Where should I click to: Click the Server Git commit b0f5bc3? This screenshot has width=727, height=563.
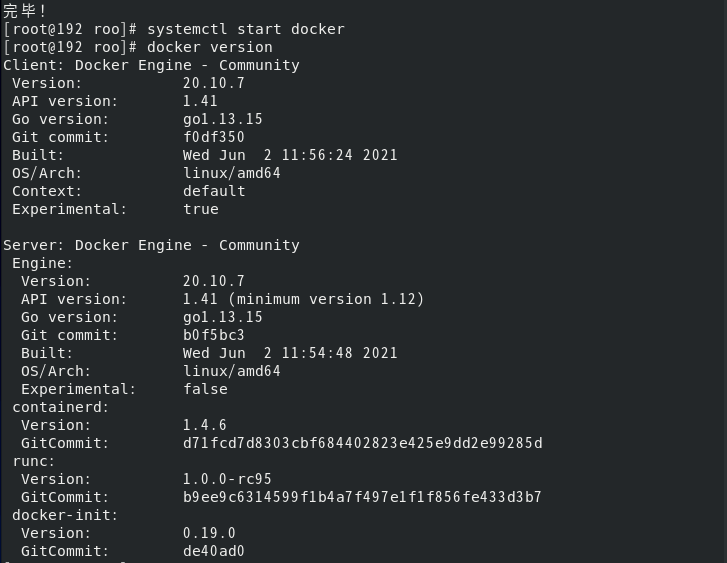(213, 335)
